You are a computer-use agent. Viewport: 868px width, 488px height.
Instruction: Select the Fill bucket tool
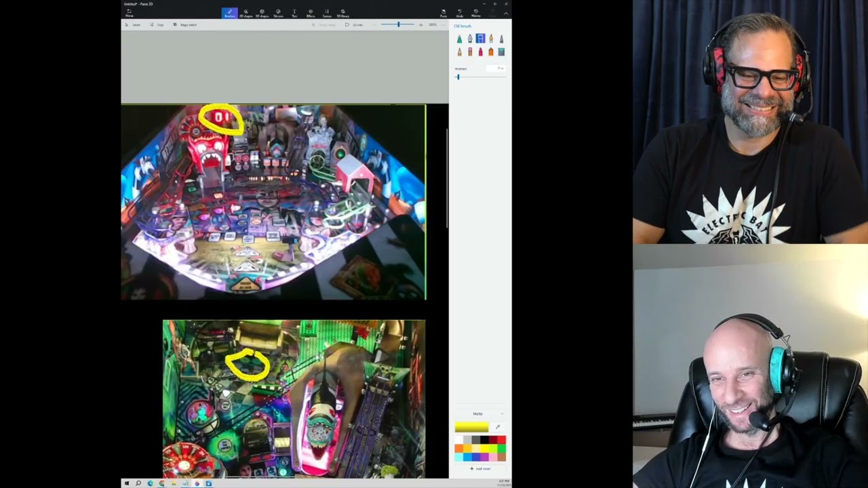[501, 52]
